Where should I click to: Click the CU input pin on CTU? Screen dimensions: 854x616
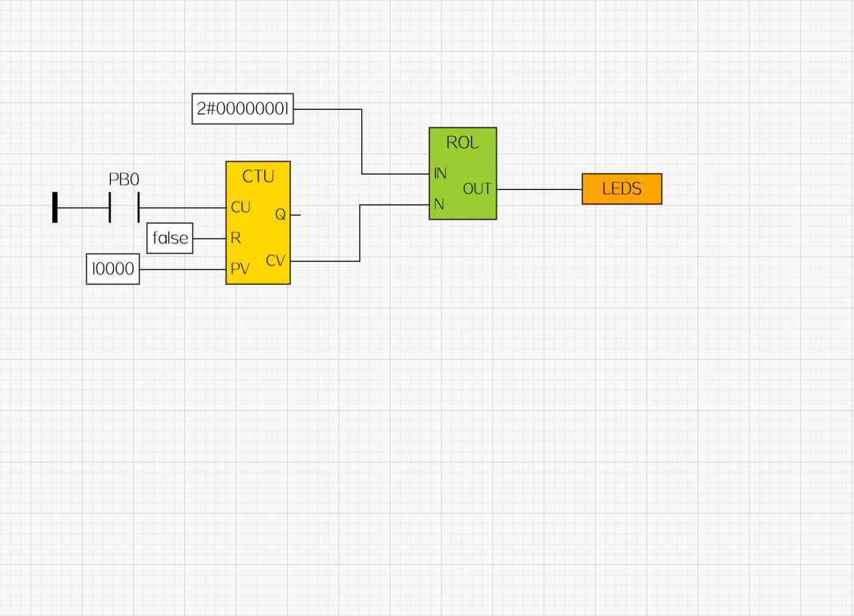tap(240, 207)
